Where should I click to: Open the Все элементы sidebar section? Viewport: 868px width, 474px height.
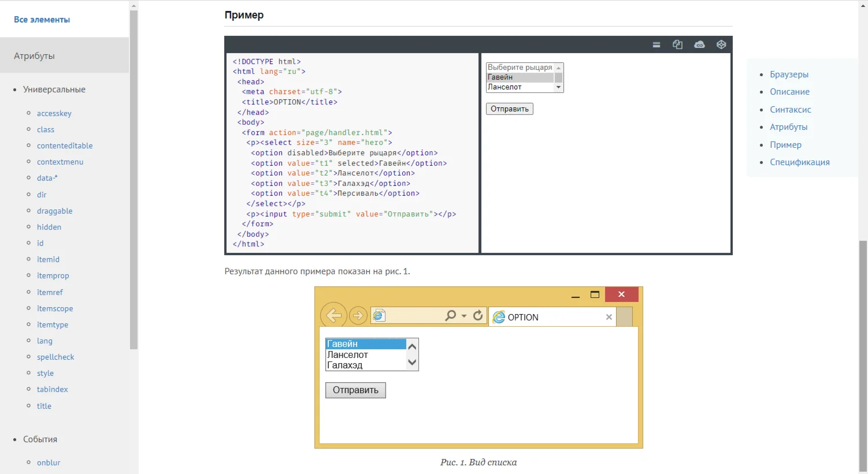tap(42, 20)
